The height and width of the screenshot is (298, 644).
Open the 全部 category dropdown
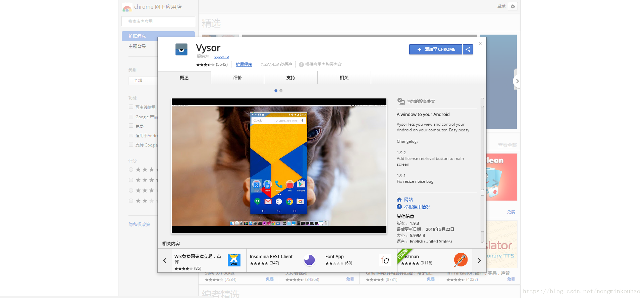coord(143,81)
